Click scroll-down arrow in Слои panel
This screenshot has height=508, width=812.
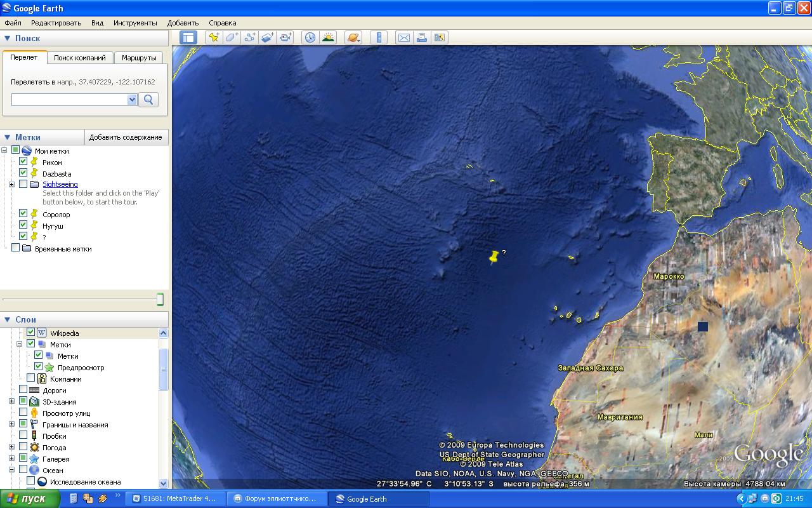tap(163, 483)
